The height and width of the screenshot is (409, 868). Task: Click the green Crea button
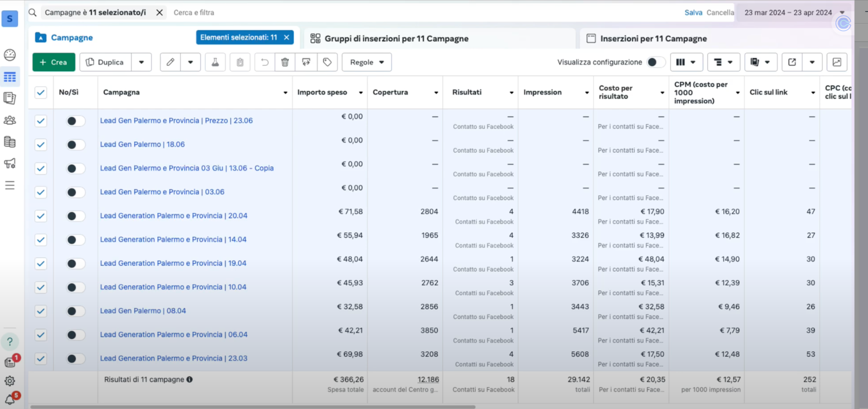[54, 62]
